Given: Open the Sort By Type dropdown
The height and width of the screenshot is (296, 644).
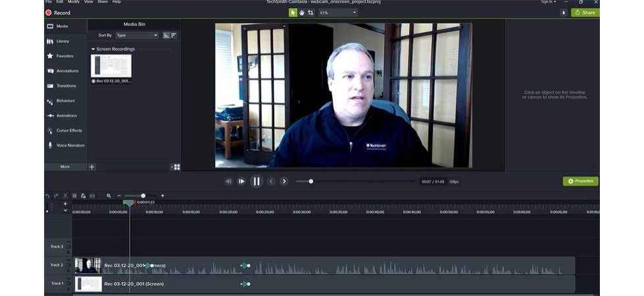Looking at the screenshot, I should tap(137, 36).
